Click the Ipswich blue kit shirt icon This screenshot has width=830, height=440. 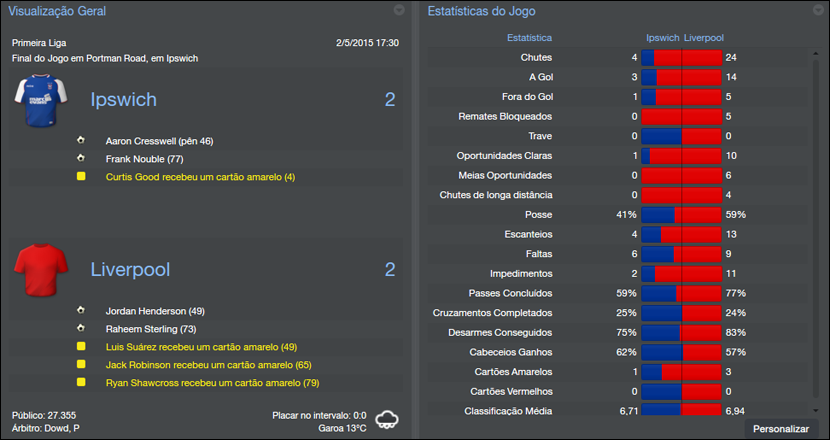40,99
